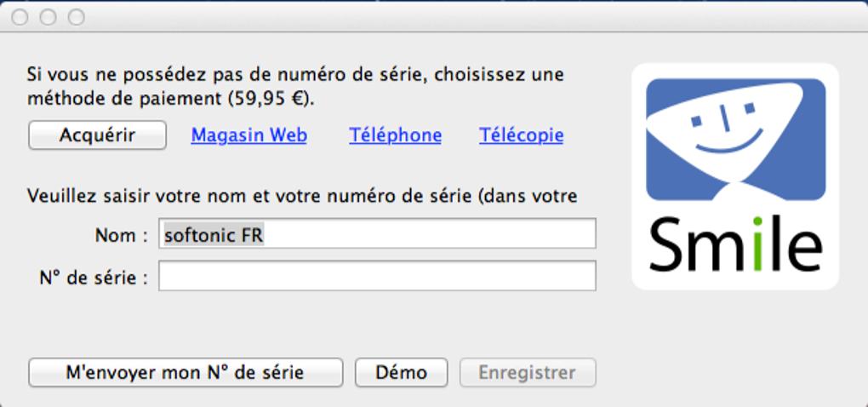Image resolution: width=868 pixels, height=407 pixels.
Task: Close the registration window
Action: pos(21,17)
